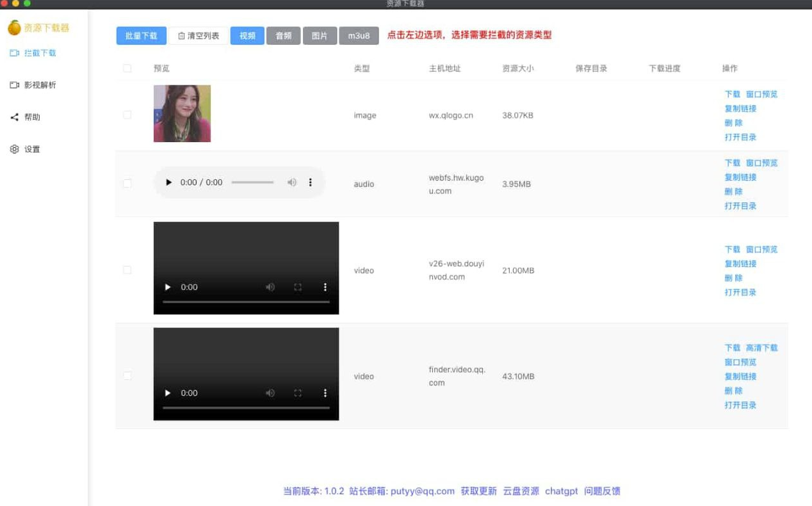Open three-dot menu on finder.video.qq.com video

click(325, 393)
